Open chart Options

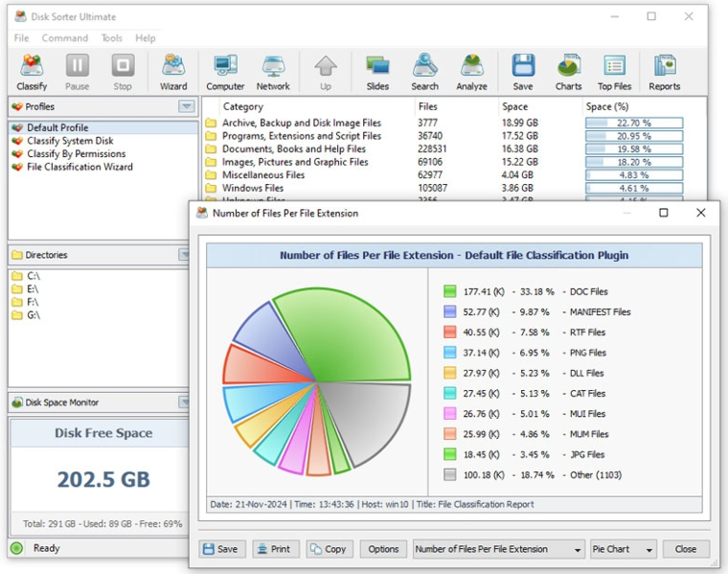point(383,549)
